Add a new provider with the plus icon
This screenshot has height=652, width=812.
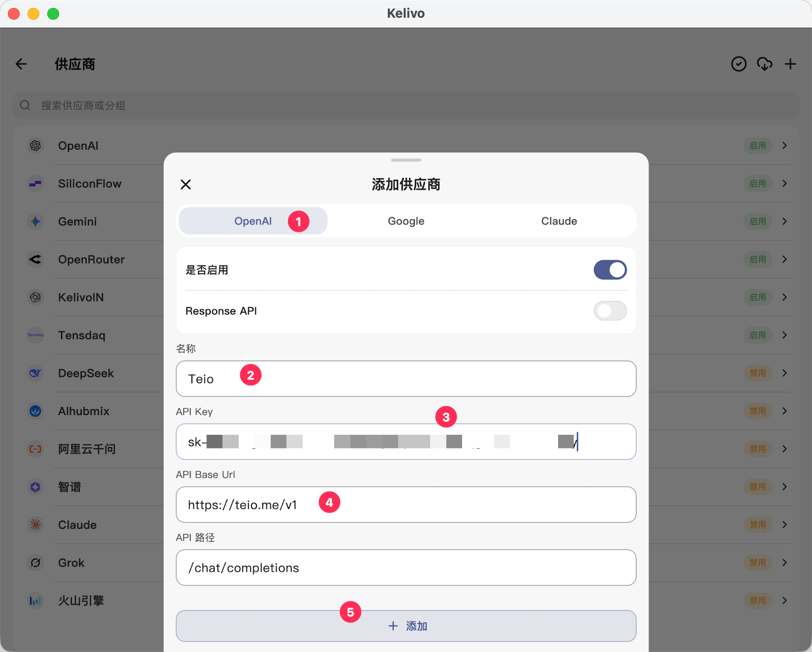point(790,64)
